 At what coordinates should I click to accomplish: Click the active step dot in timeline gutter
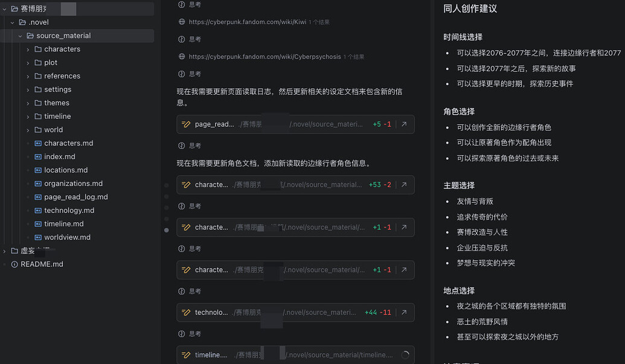click(x=166, y=230)
